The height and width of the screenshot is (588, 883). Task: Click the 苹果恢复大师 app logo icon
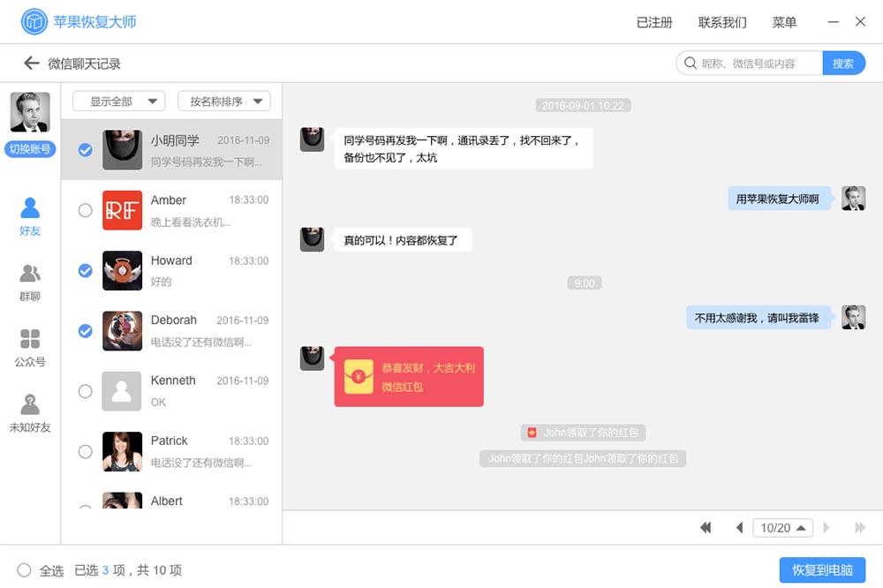[x=34, y=21]
